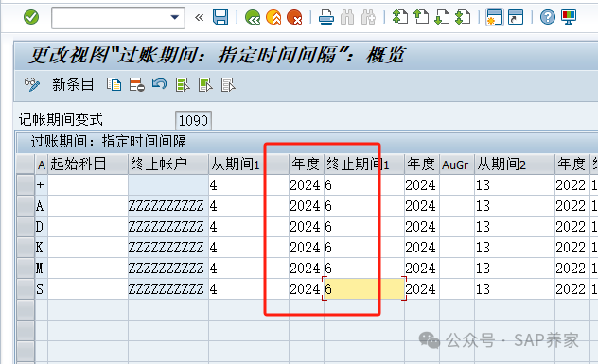This screenshot has width=598, height=364.
Task: Open the command field dropdown arrow
Action: click(175, 18)
